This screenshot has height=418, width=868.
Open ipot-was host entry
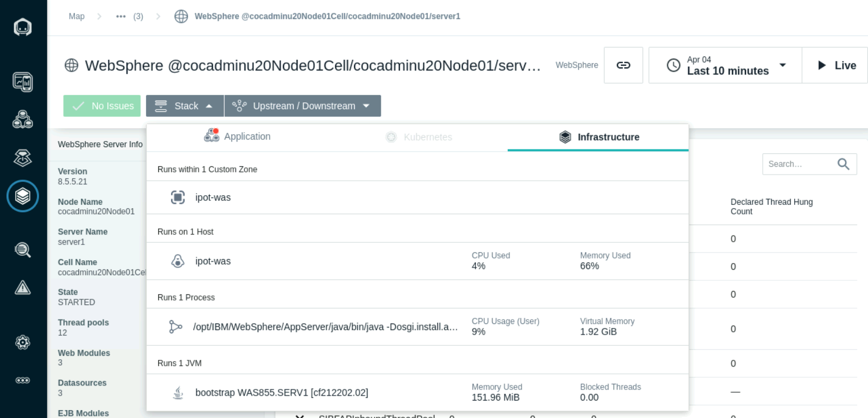417,261
